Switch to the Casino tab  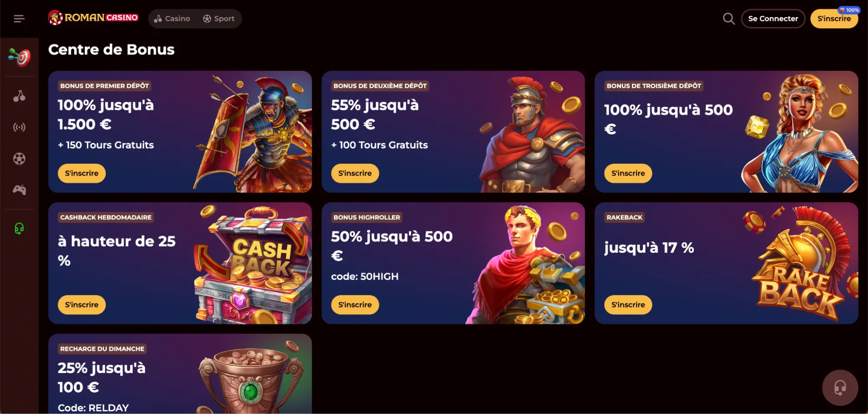172,19
